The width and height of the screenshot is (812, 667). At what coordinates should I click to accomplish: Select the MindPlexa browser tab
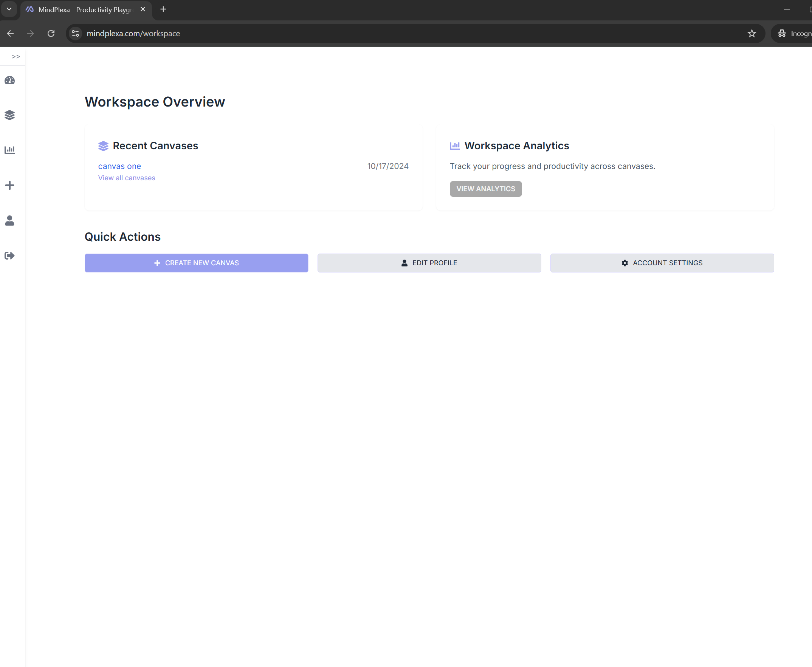pyautogui.click(x=85, y=9)
